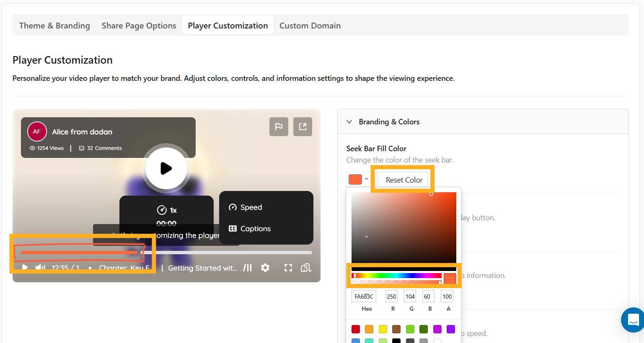Open the chat support bubble
The width and height of the screenshot is (644, 343).
coord(632,320)
